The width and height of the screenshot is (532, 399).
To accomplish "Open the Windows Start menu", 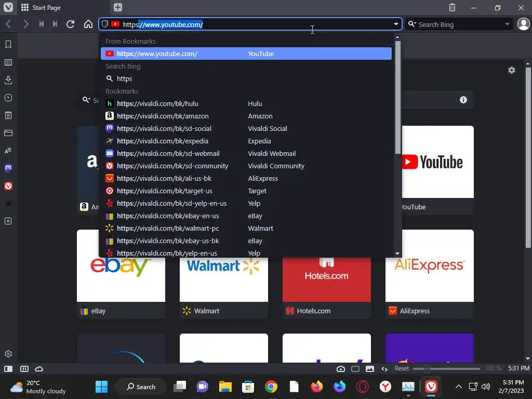I will pyautogui.click(x=101, y=387).
